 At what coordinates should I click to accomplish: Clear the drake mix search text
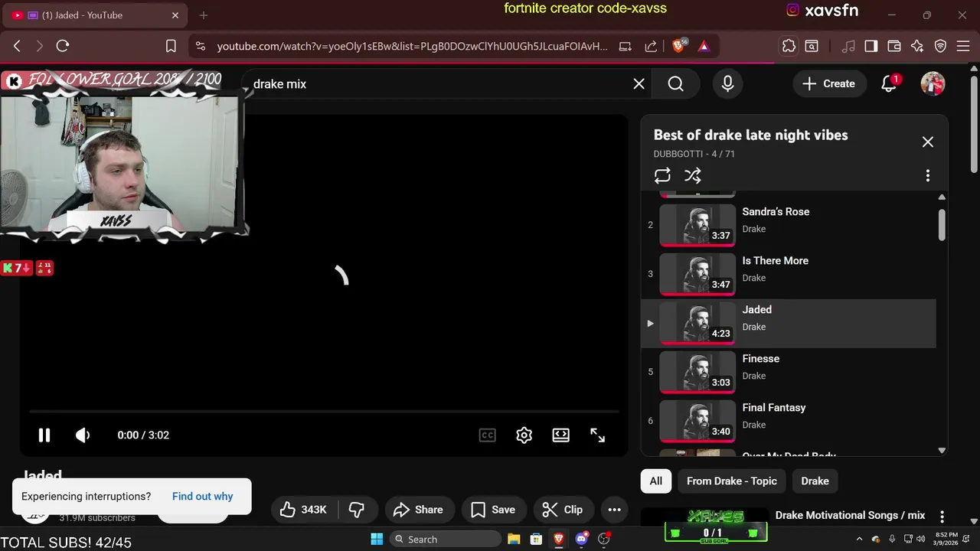pos(639,84)
